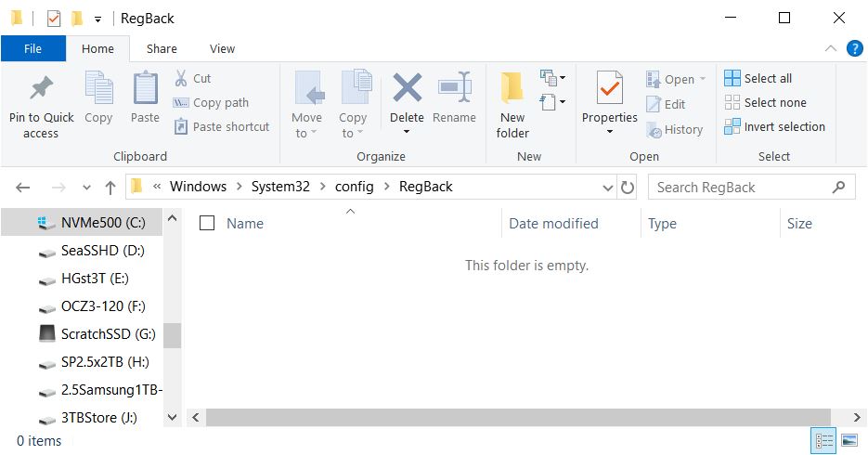The width and height of the screenshot is (868, 455).
Task: Click Copy path in the ribbon
Action: 211,102
